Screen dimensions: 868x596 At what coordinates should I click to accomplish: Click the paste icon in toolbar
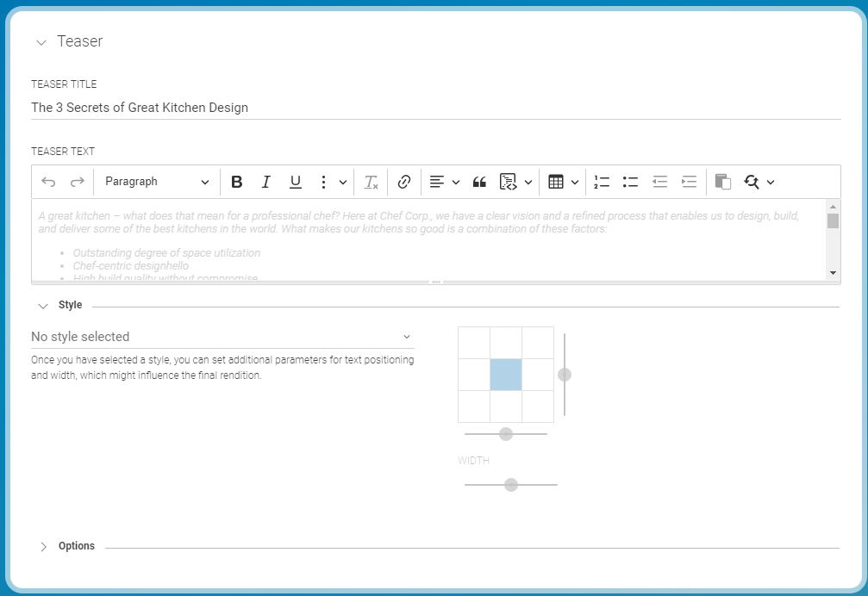(723, 182)
